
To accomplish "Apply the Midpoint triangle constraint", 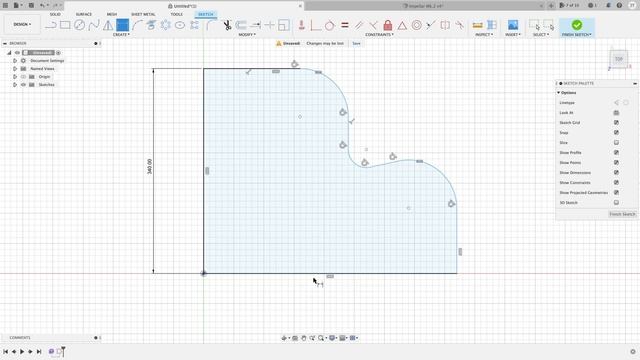I will pyautogui.click(x=402, y=25).
